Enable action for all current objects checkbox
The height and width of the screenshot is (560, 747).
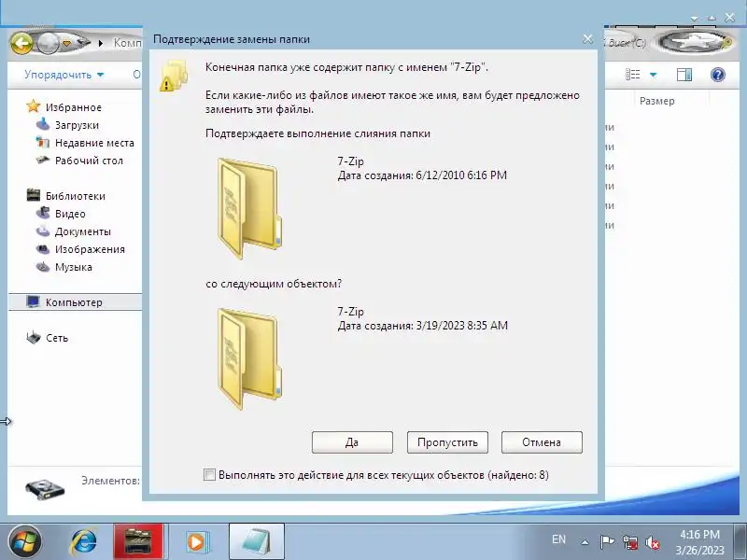[209, 474]
